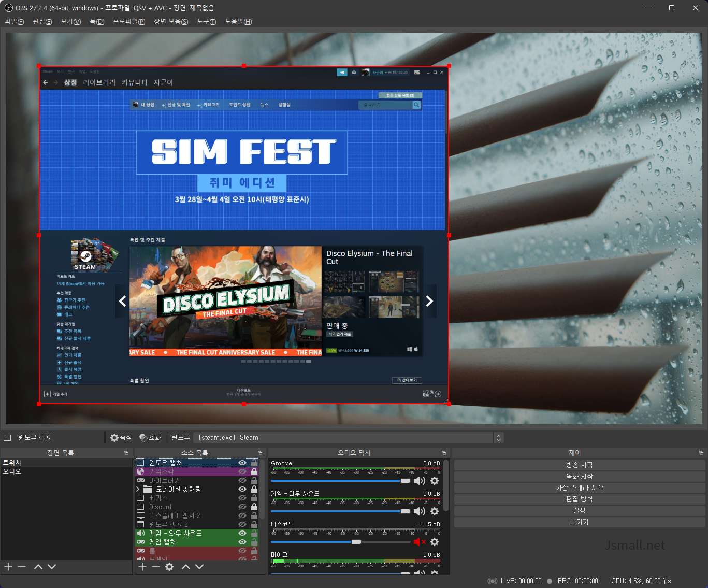Show the 아이트래커 source
708x588 pixels.
click(x=242, y=480)
